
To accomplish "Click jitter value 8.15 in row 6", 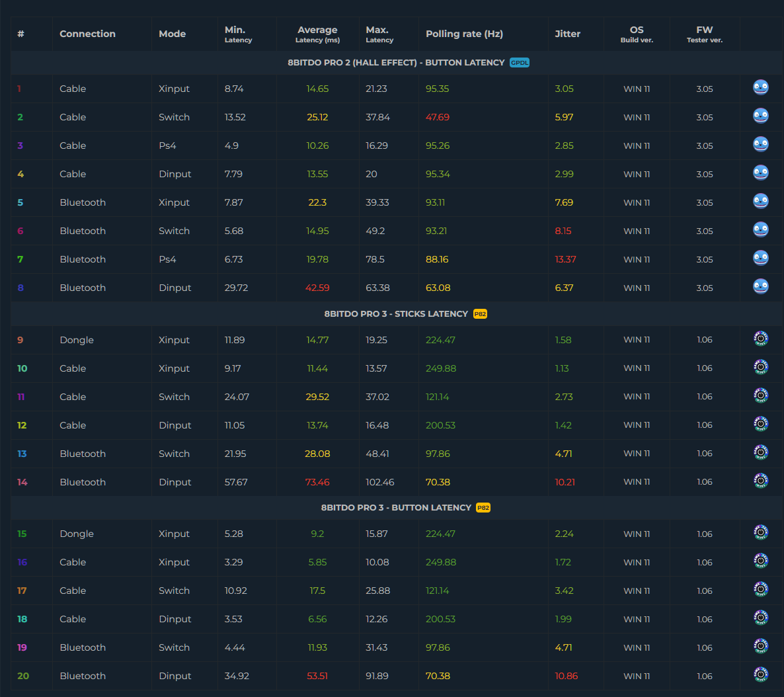I will [x=563, y=231].
